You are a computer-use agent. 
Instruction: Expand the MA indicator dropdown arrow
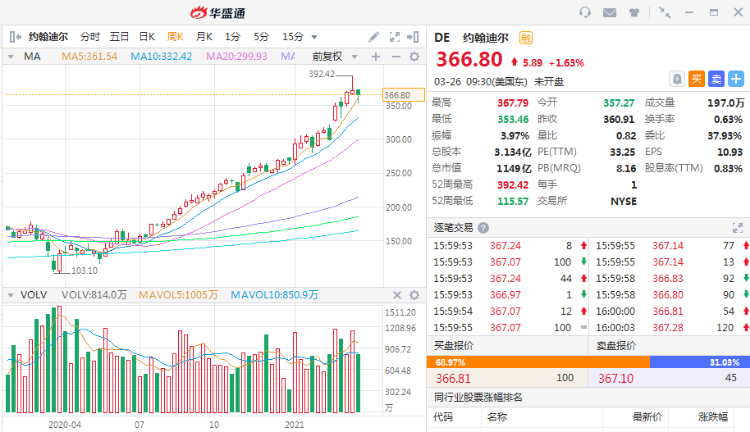pyautogui.click(x=11, y=57)
